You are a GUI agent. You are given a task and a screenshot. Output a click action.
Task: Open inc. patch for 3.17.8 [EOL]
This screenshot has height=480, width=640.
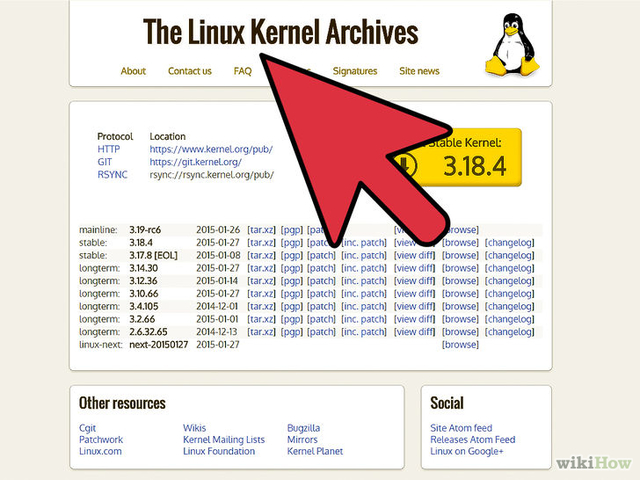[x=364, y=255]
